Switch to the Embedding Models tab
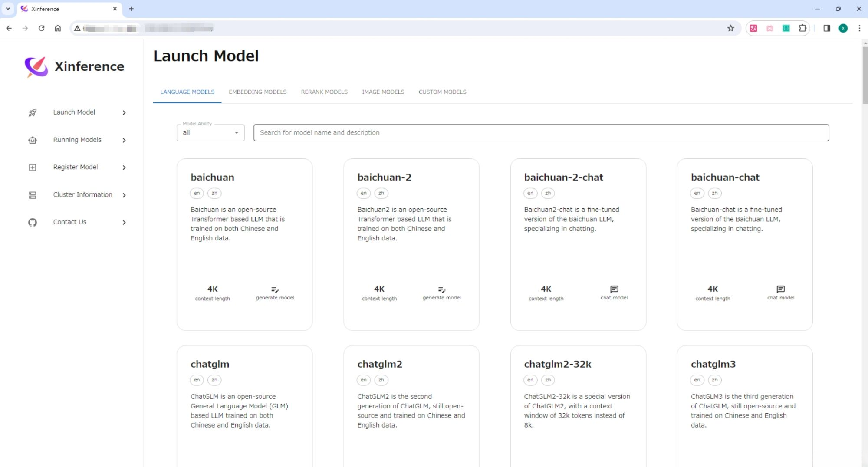The width and height of the screenshot is (868, 467). (257, 92)
